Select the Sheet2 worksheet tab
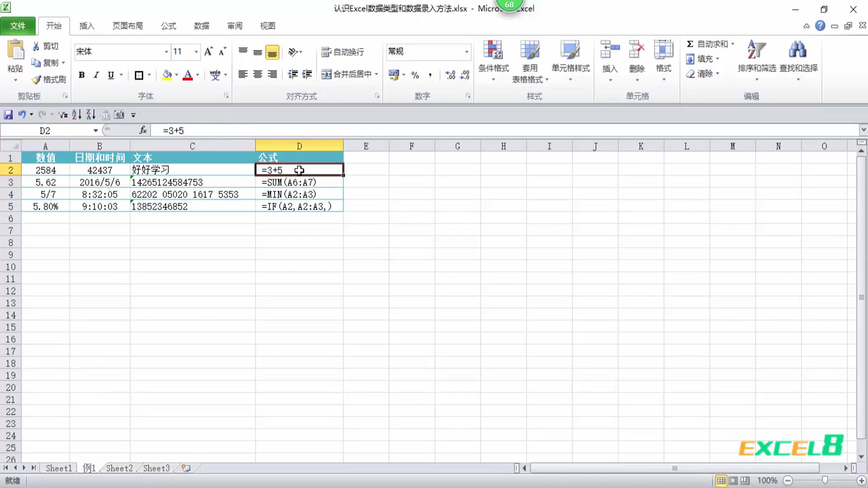The image size is (868, 488). pos(118,468)
